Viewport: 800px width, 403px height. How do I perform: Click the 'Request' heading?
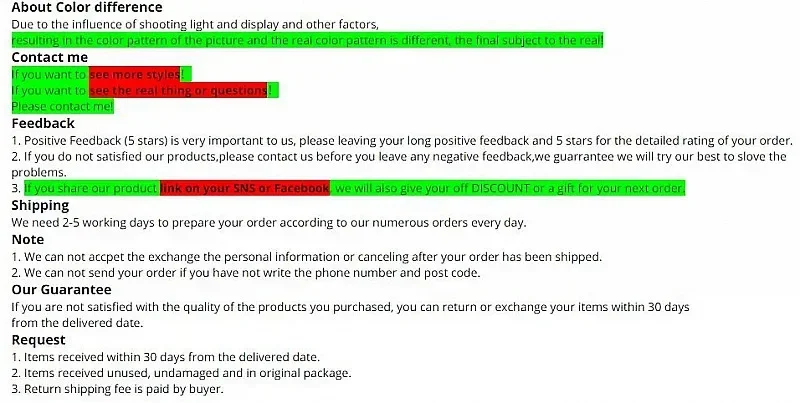pos(38,340)
